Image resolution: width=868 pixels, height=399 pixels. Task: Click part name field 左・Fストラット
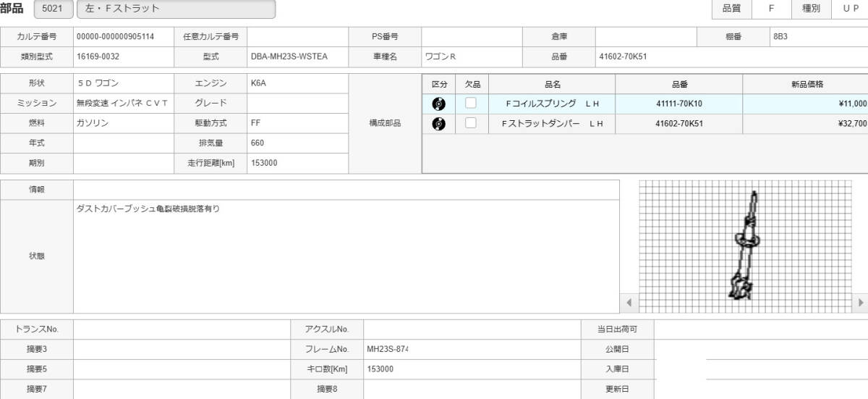[x=176, y=9]
